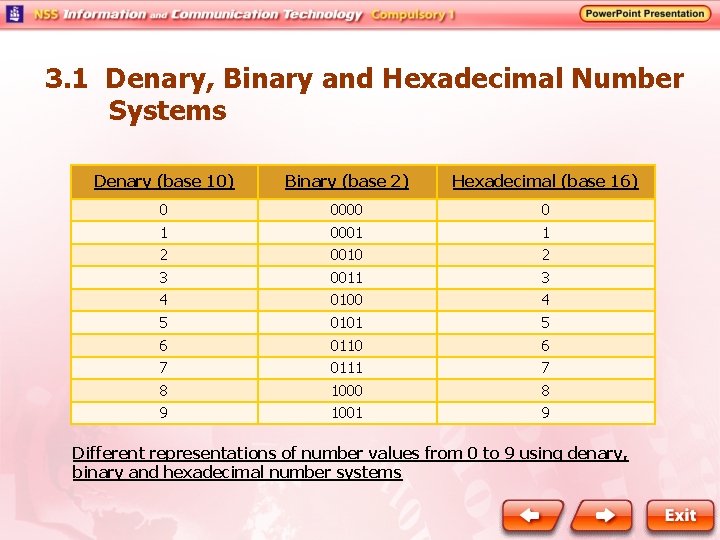The image size is (720, 540).
Task: Click the previous slide left arrow button
Action: coord(533,515)
